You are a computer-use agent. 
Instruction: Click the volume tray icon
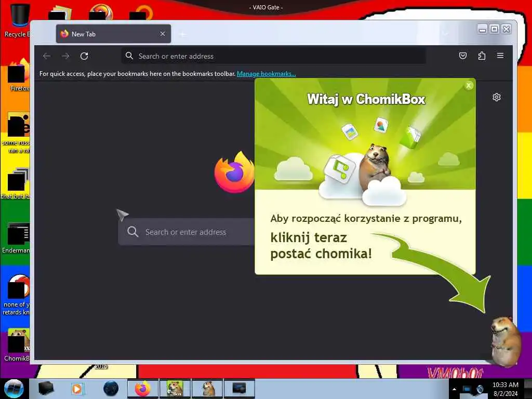pos(480,389)
